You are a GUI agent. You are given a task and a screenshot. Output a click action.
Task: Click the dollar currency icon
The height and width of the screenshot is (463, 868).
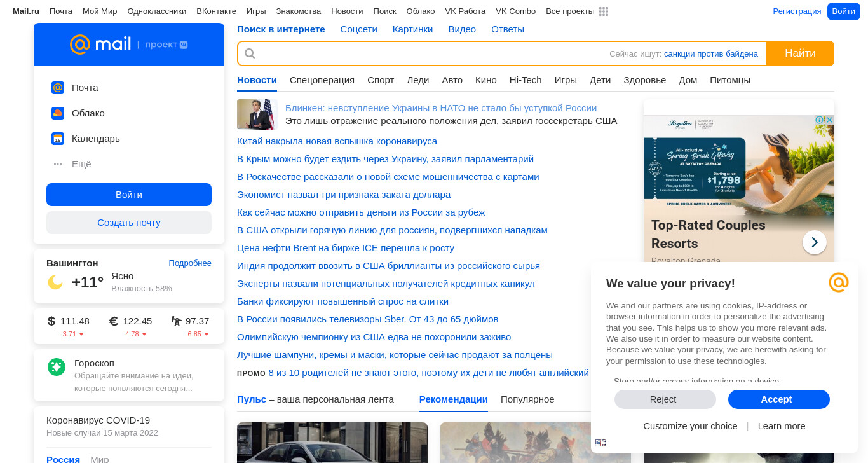point(51,321)
